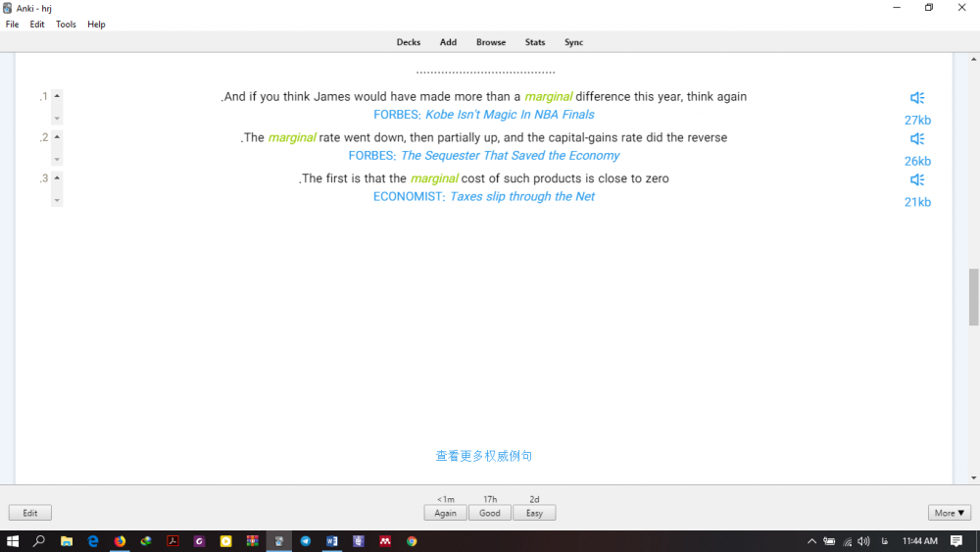
Task: Go to the Browse tab
Action: pos(491,42)
